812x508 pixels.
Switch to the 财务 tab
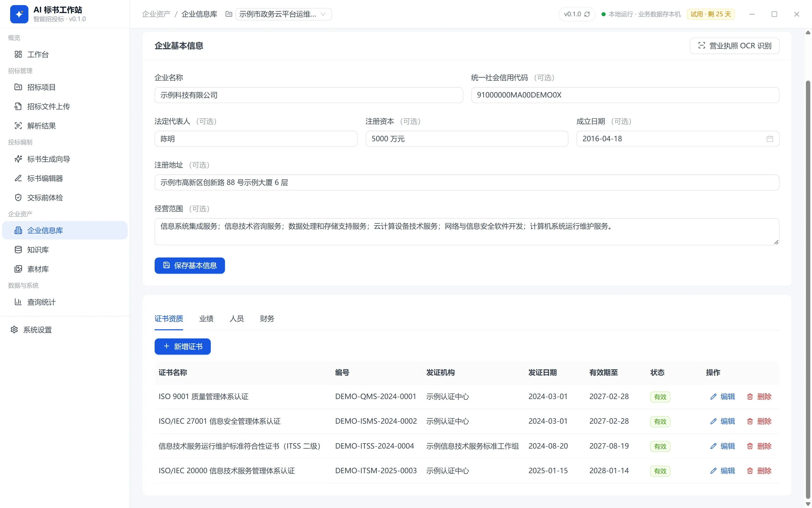coord(267,319)
